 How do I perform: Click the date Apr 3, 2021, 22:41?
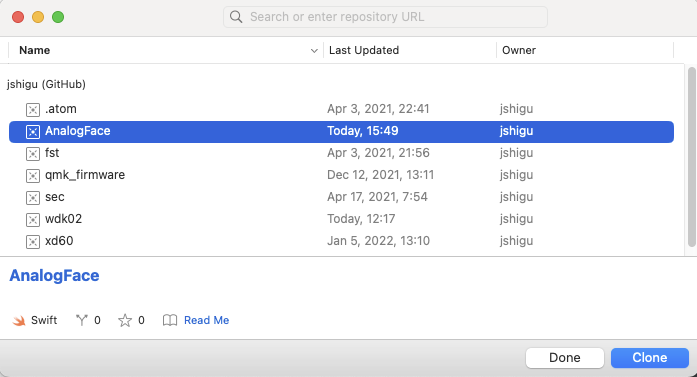[x=378, y=109]
